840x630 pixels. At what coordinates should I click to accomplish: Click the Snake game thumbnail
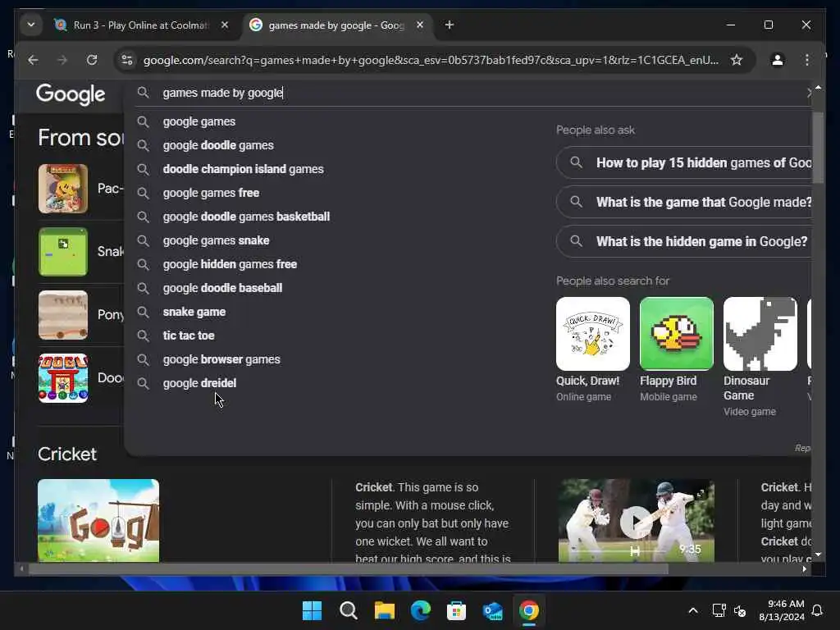click(x=63, y=252)
